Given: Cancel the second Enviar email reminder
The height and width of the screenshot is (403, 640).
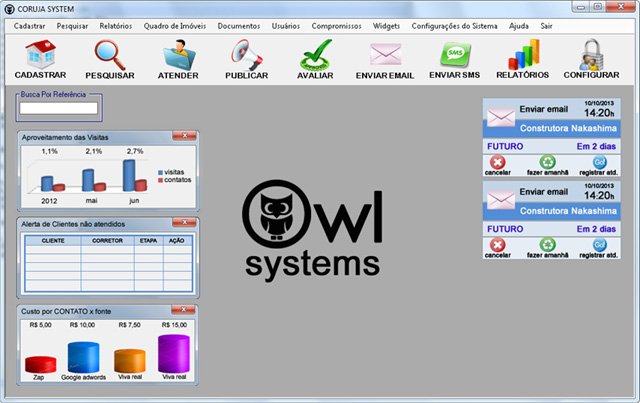Looking at the screenshot, I should (x=498, y=248).
